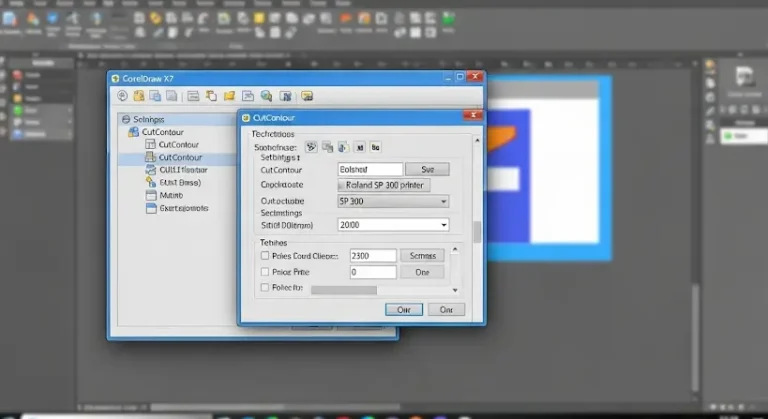This screenshot has height=419, width=768.
Task: Click the gray progress bar beside 'Foliec ito'
Action: click(x=344, y=290)
